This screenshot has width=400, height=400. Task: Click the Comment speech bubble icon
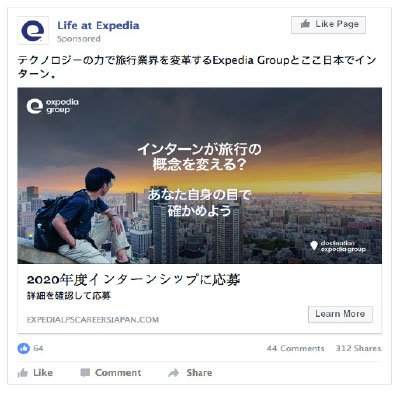pyautogui.click(x=85, y=373)
